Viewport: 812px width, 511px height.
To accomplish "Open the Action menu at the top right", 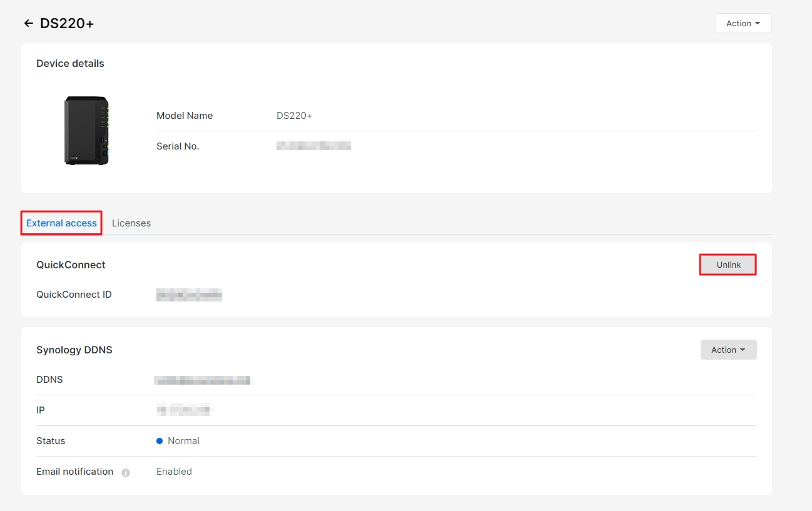I will (743, 23).
